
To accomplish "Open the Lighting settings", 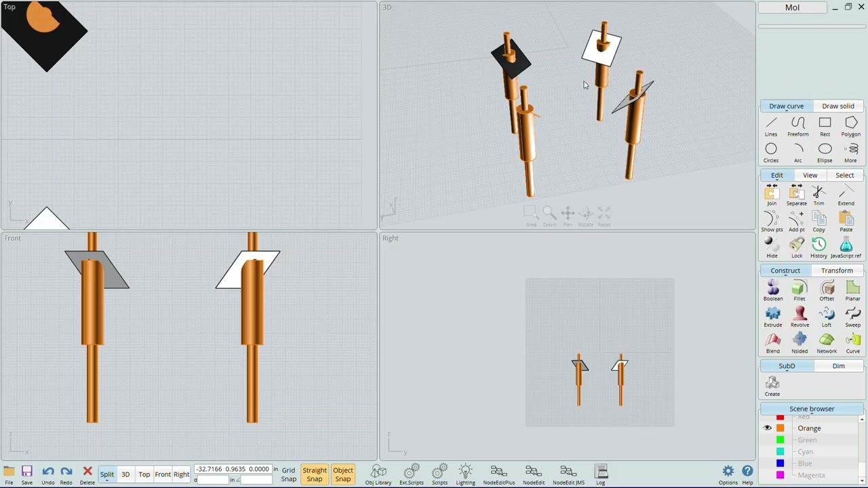I will (x=465, y=475).
